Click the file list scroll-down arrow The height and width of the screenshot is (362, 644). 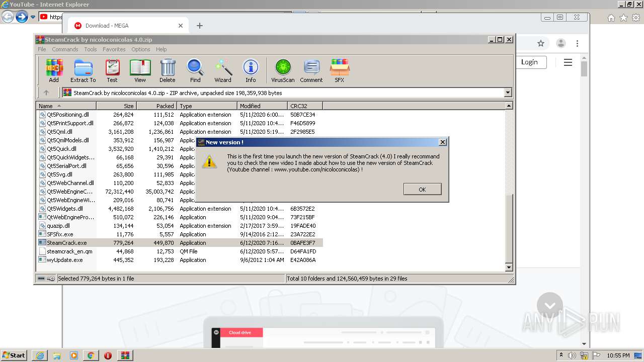[x=509, y=267]
